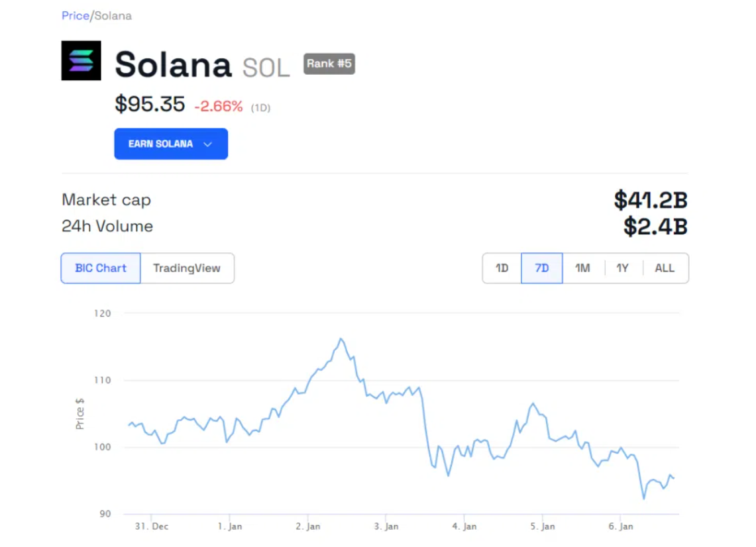This screenshot has width=756, height=547.
Task: Select the 7D time range
Action: point(542,268)
